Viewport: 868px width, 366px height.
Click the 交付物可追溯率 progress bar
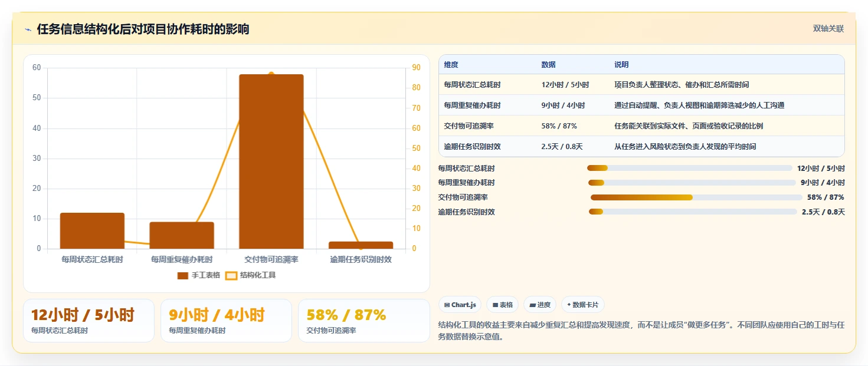696,197
